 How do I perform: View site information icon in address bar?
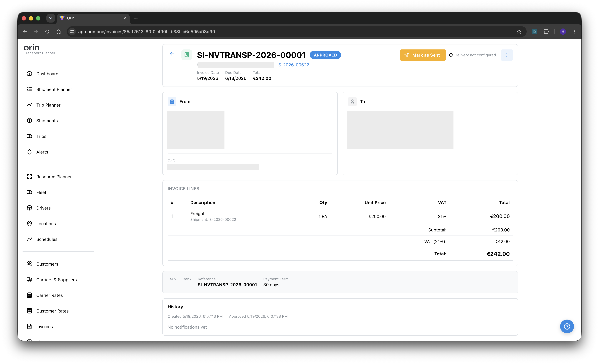click(72, 32)
